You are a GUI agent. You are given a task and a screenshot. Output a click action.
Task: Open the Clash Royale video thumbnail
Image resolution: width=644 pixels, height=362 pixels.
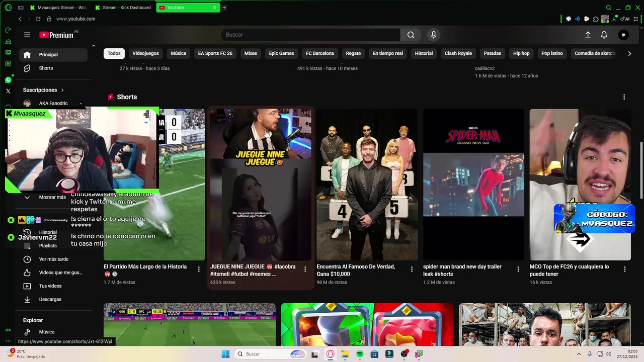(x=367, y=324)
